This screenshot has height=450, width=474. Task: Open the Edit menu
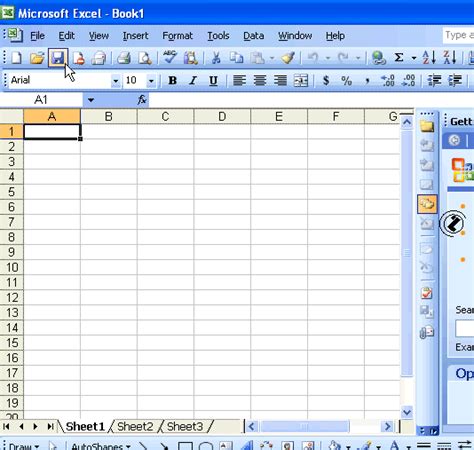[66, 36]
